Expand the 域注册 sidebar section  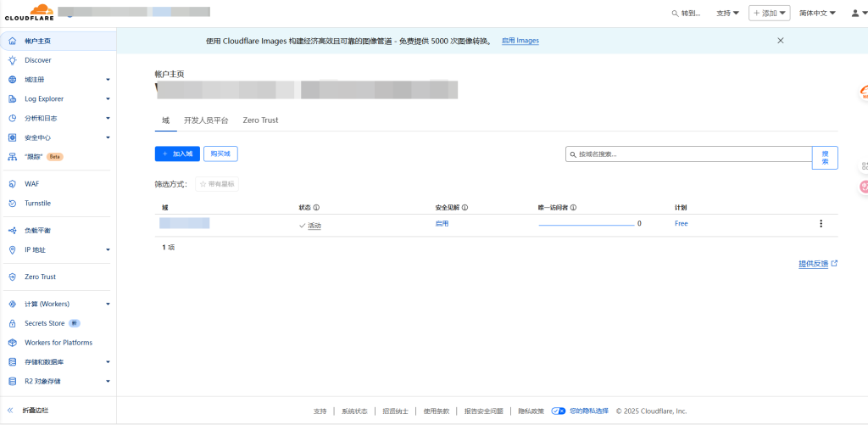click(x=108, y=80)
